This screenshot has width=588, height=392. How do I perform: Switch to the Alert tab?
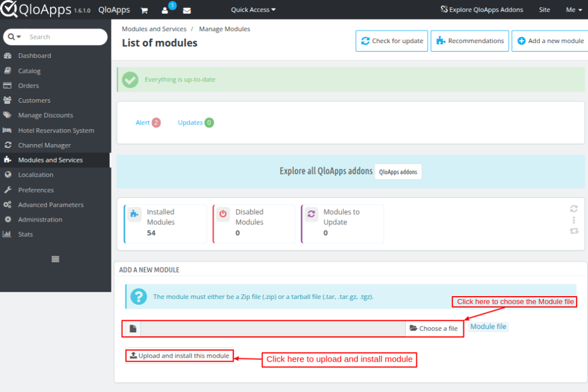pyautogui.click(x=148, y=123)
